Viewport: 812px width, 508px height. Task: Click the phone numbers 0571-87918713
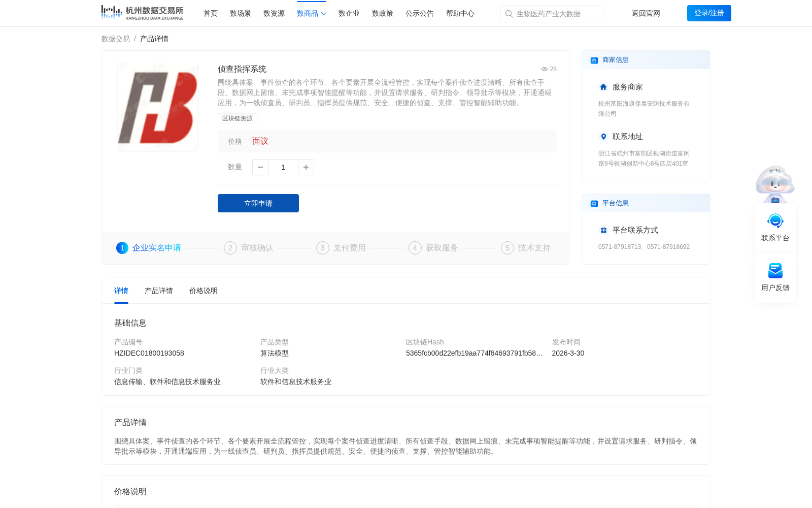click(x=644, y=247)
